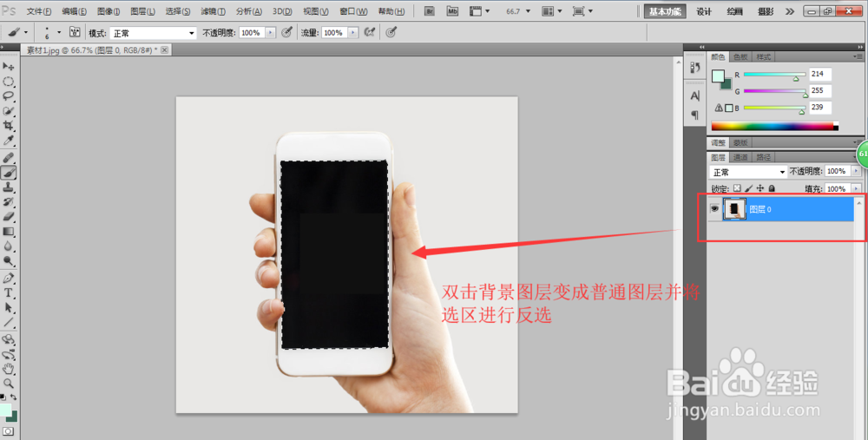Select the Path Selection tool
This screenshot has height=440, width=868.
point(9,308)
